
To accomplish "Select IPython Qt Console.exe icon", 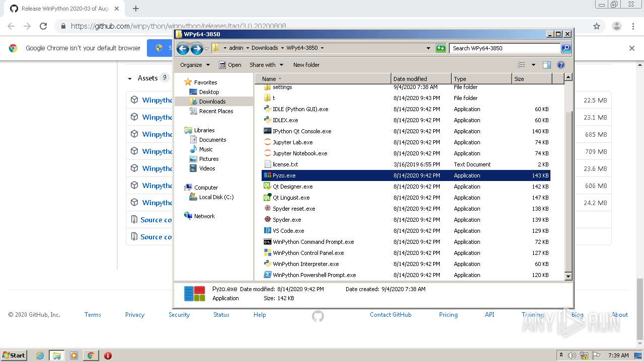I will coord(268,131).
